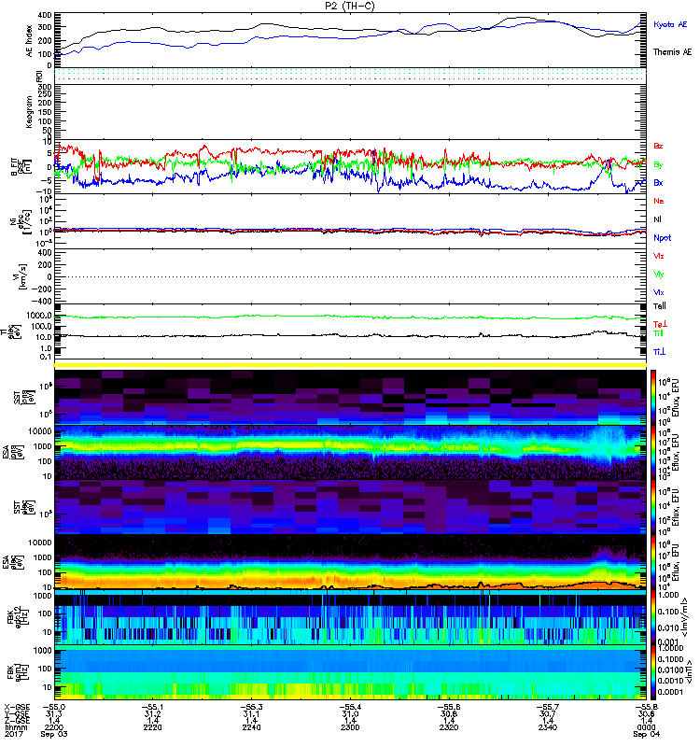
Task: Click the 2240 time tick label
Action: [x=251, y=727]
